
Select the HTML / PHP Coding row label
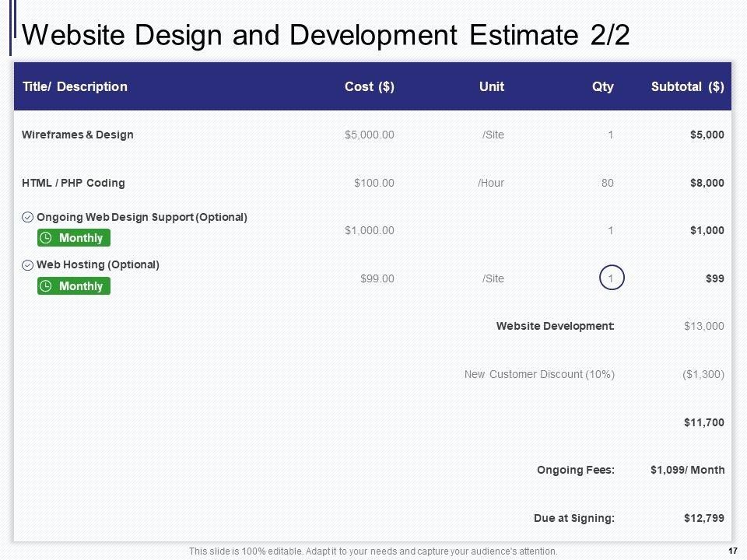(x=73, y=183)
